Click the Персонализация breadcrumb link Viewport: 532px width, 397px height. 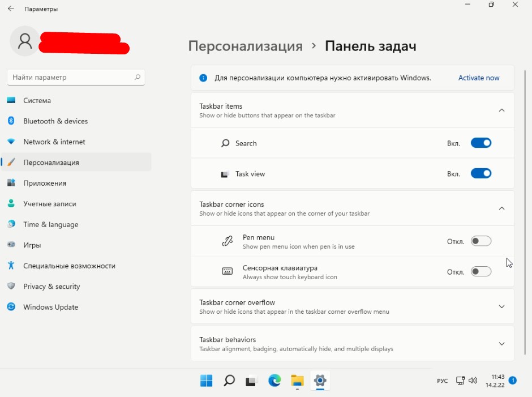(x=245, y=46)
